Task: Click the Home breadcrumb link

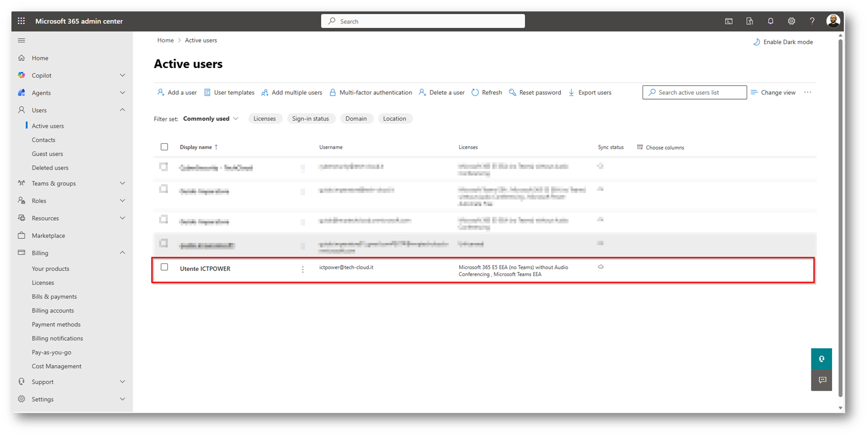Action: (x=166, y=40)
